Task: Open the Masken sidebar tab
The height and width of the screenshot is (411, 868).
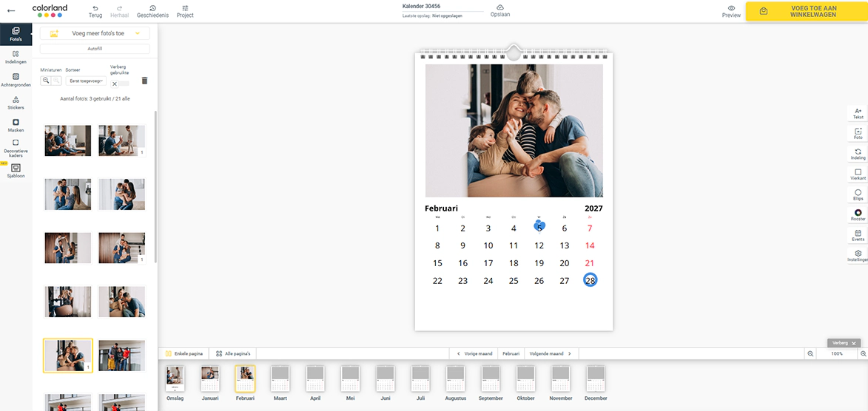Action: pyautogui.click(x=16, y=126)
